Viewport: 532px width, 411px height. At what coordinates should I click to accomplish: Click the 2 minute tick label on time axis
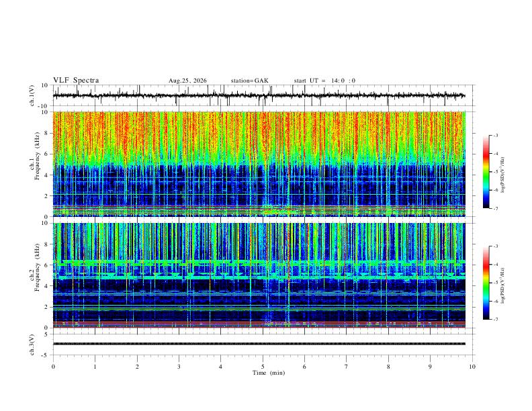pyautogui.click(x=137, y=367)
